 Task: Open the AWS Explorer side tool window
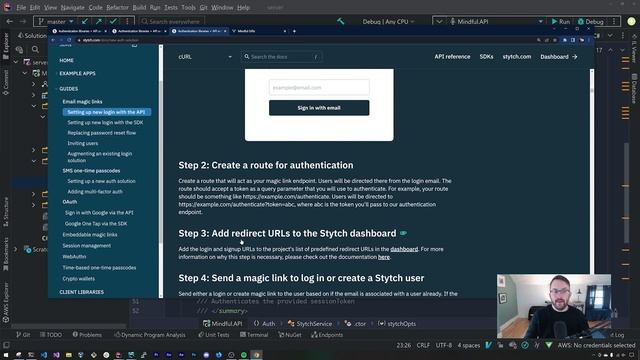[5, 302]
